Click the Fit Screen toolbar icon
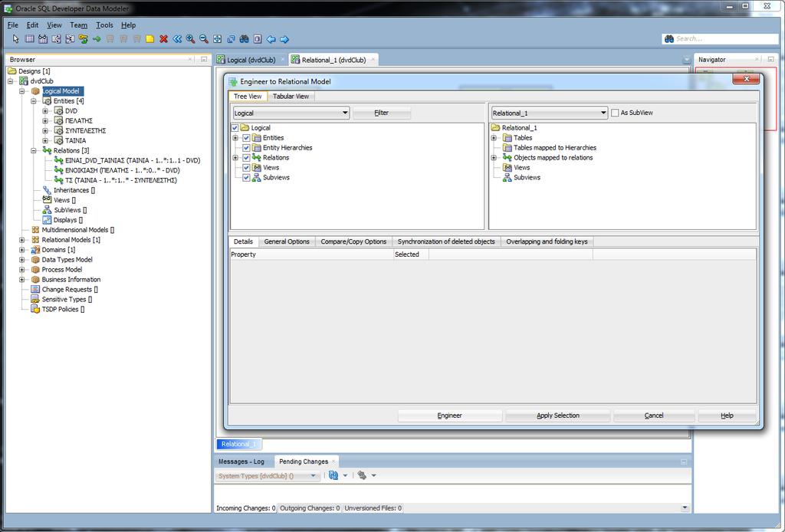This screenshot has height=532, width=785. (x=217, y=39)
